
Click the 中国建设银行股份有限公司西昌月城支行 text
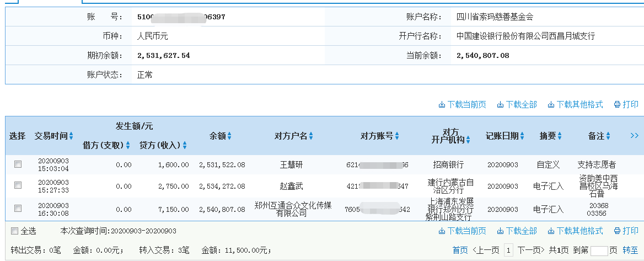click(x=525, y=36)
